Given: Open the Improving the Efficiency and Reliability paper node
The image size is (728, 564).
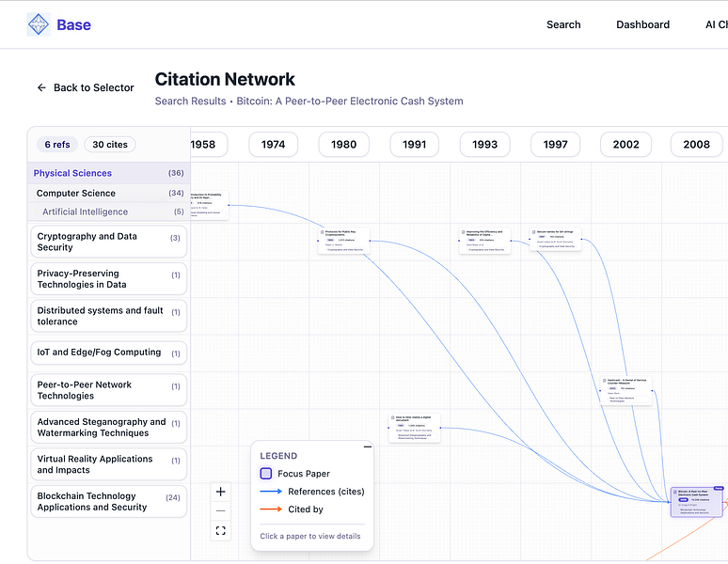Looking at the screenshot, I should pos(484,241).
